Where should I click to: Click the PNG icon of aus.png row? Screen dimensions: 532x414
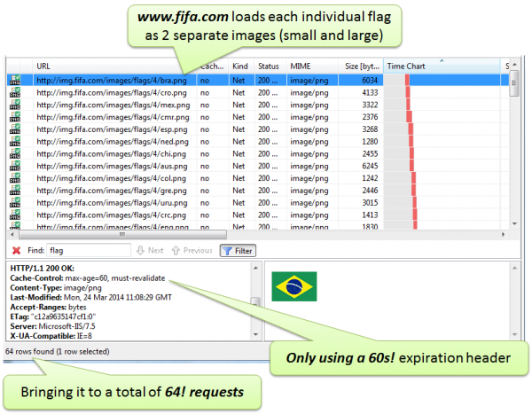[x=15, y=166]
